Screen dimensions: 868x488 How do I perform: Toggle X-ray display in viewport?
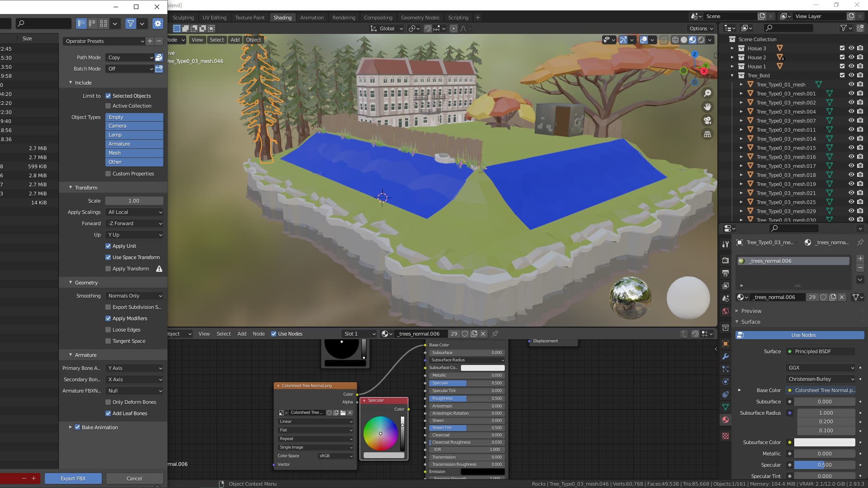pos(664,40)
